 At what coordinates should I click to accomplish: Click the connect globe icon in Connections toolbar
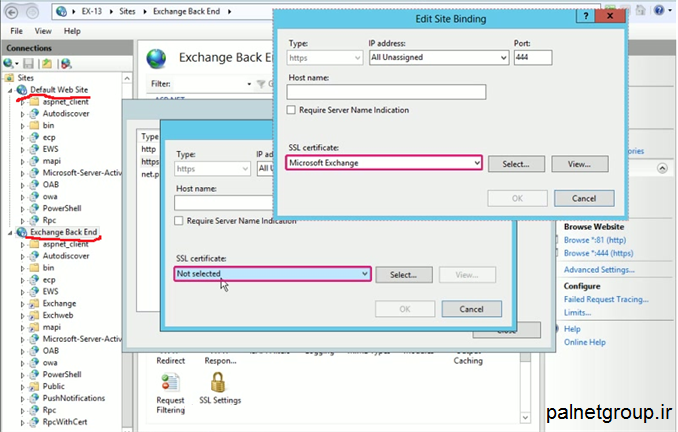[8, 64]
